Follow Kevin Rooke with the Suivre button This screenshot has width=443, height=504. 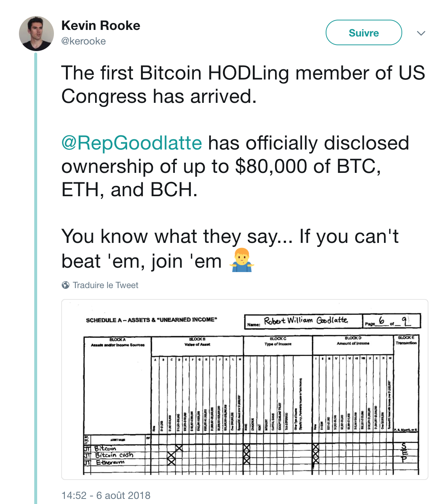click(x=364, y=32)
